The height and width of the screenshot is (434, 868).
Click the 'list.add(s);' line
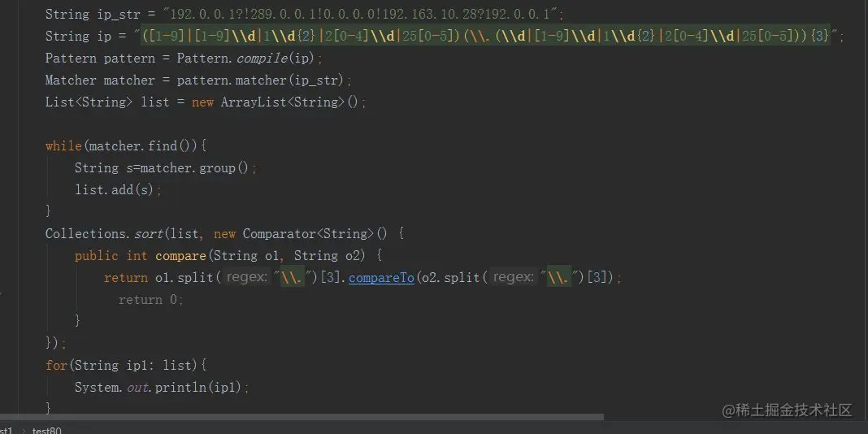coord(119,190)
